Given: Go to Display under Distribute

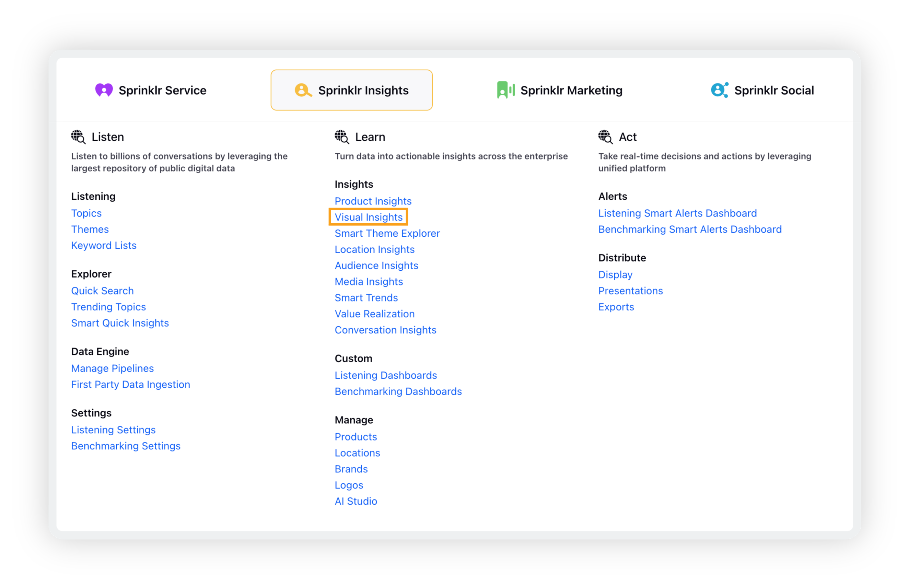Looking at the screenshot, I should [615, 274].
